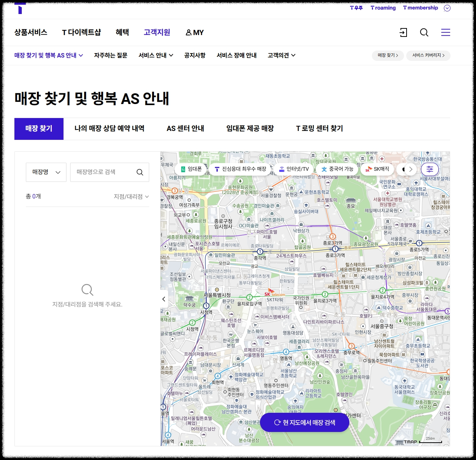Open the 공지사항 page
The image size is (476, 460).
(x=195, y=55)
